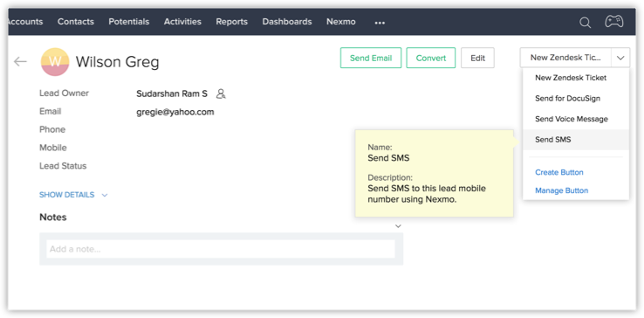Open the search magnifier icon
The image size is (644, 318).
585,22
